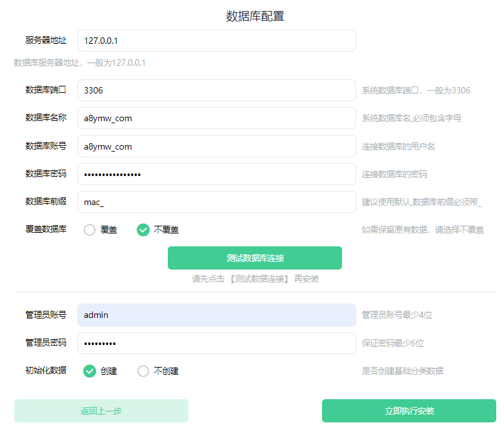Viewport: 504px width, 434px height.
Task: Click the 数据库前缀 label
Action: click(46, 201)
